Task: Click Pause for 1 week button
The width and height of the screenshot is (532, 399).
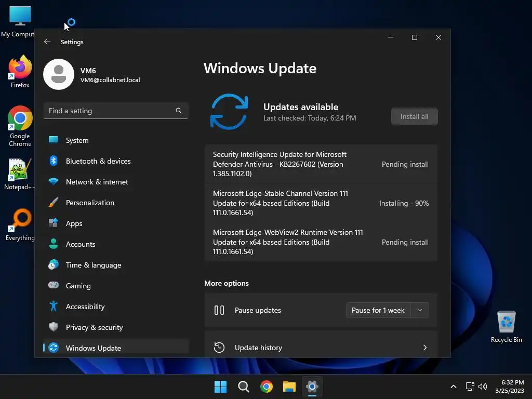Action: click(x=378, y=310)
